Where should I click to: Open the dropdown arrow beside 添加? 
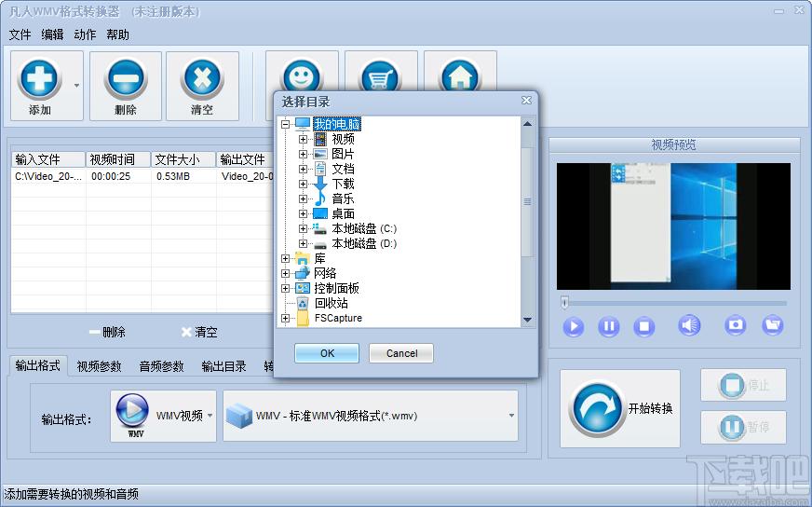click(76, 85)
